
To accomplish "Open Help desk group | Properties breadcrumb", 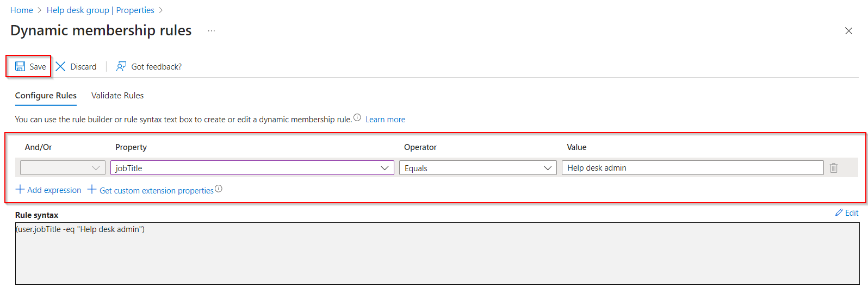I will click(x=101, y=10).
